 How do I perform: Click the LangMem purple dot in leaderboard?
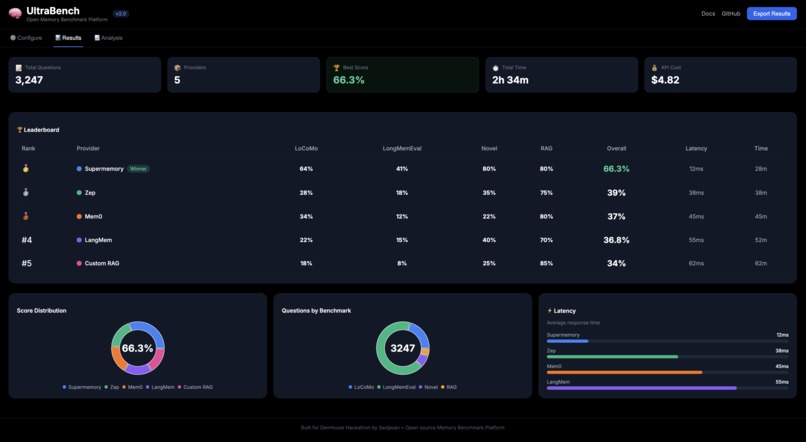click(79, 240)
